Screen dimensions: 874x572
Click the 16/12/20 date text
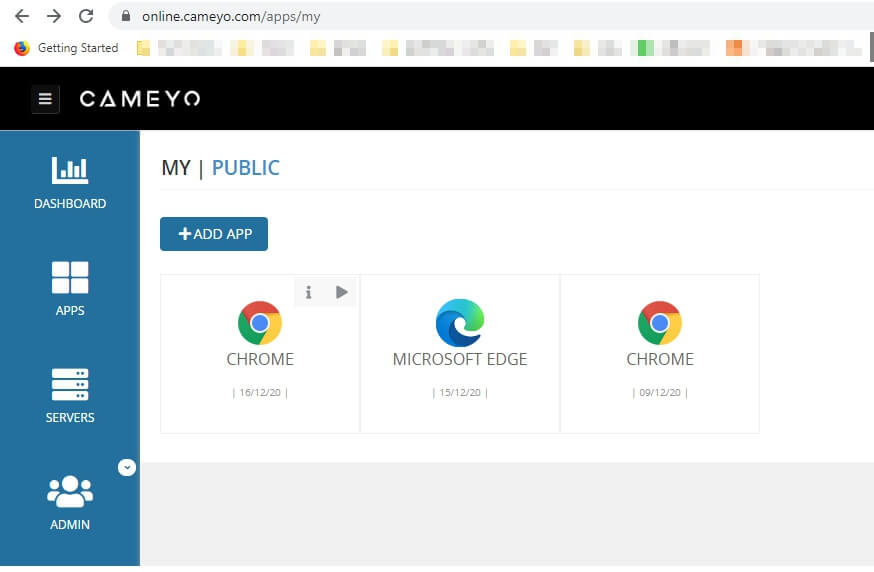pos(260,392)
